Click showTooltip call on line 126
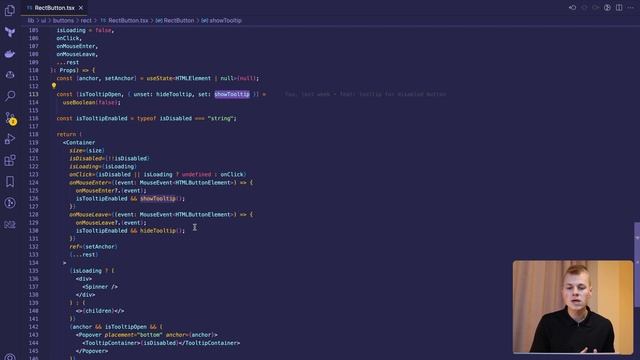The height and width of the screenshot is (360, 640). [x=158, y=199]
